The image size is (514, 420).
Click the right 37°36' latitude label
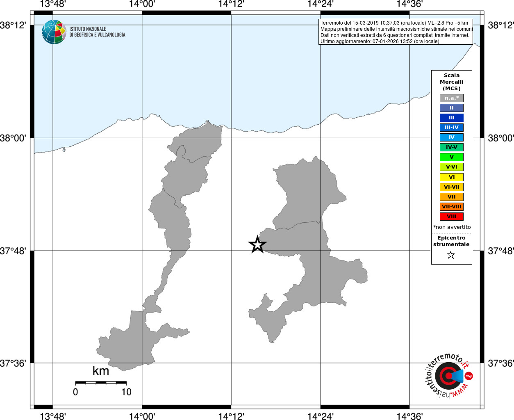click(x=500, y=363)
